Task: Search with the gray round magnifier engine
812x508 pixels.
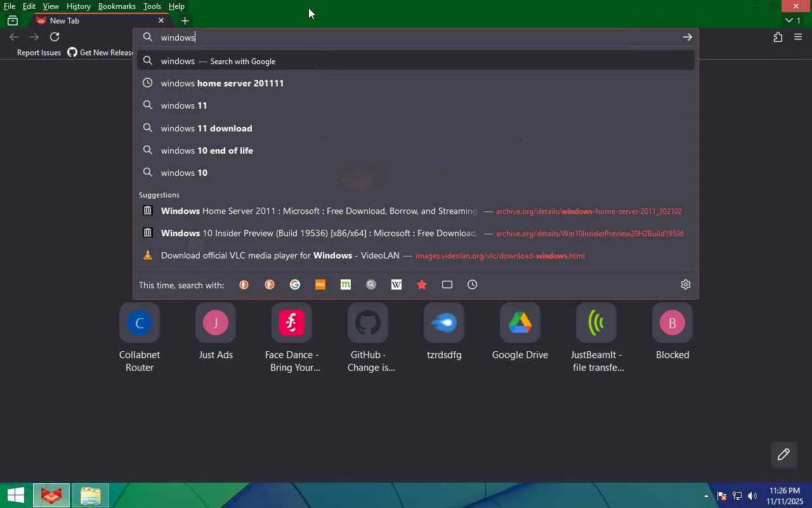Action: coord(371,284)
